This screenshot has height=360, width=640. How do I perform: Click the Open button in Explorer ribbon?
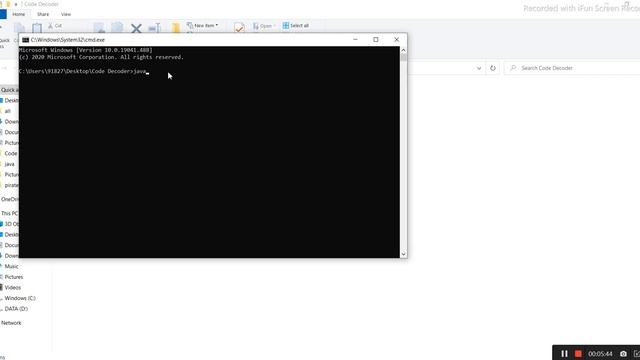[x=263, y=26]
